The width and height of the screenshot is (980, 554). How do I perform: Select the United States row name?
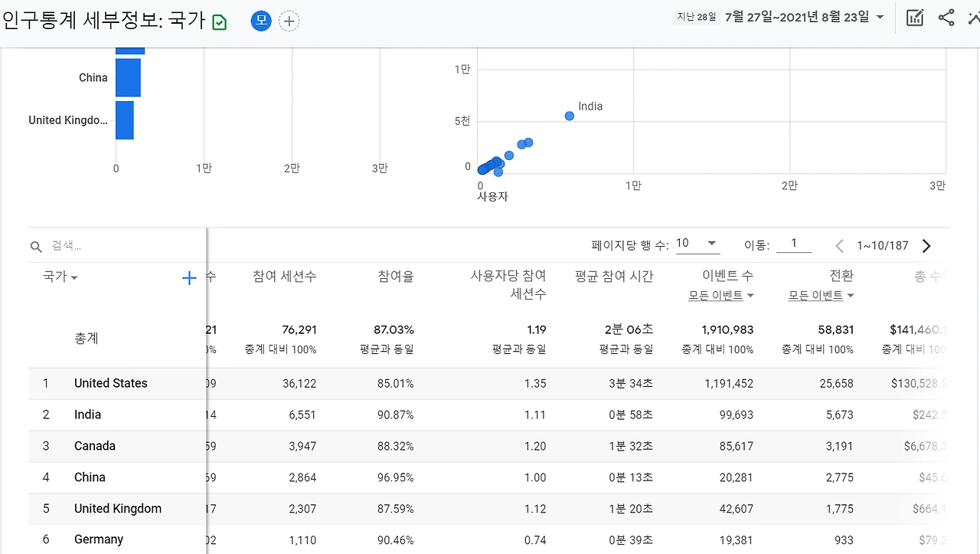[x=111, y=383]
